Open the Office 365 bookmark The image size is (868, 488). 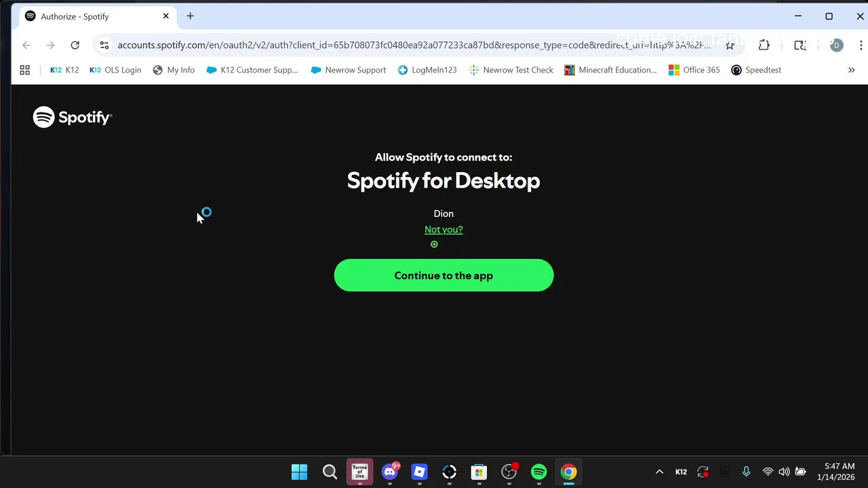click(x=694, y=70)
